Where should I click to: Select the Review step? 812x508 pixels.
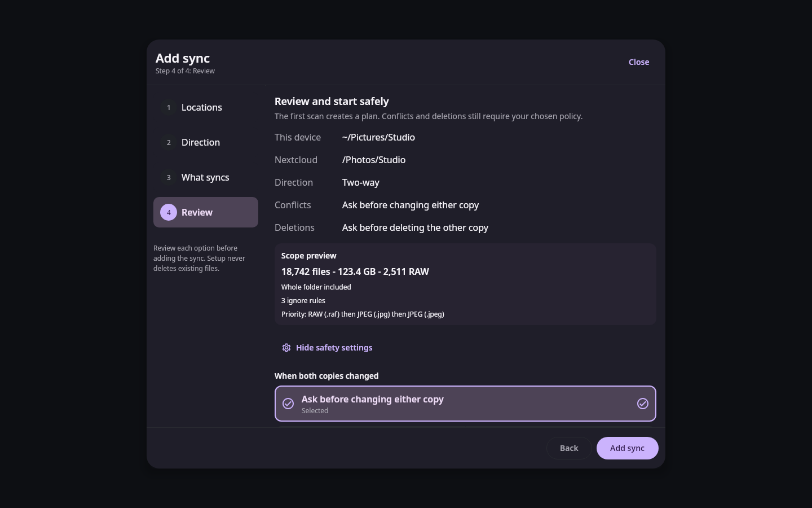click(x=206, y=212)
